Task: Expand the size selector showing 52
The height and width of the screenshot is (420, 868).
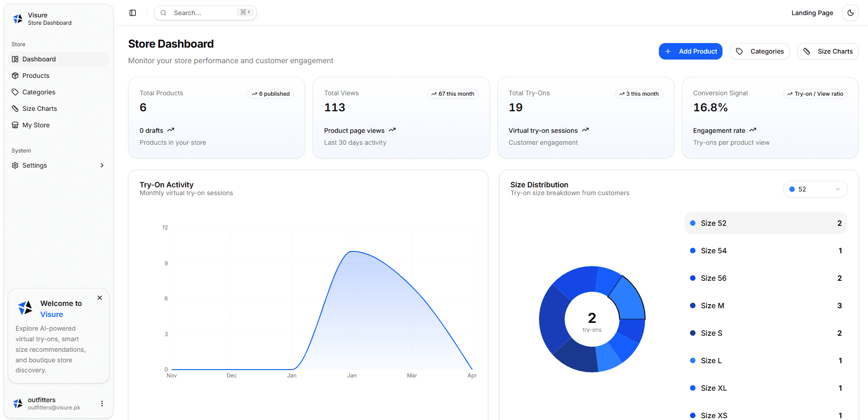Action: tap(815, 189)
